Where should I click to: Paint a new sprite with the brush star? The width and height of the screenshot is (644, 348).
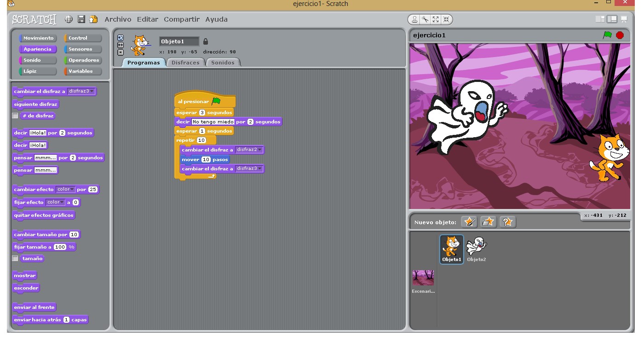[x=469, y=221]
